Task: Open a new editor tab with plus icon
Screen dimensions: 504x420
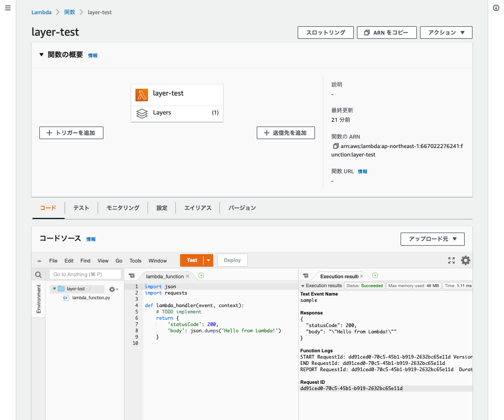Action: [202, 274]
